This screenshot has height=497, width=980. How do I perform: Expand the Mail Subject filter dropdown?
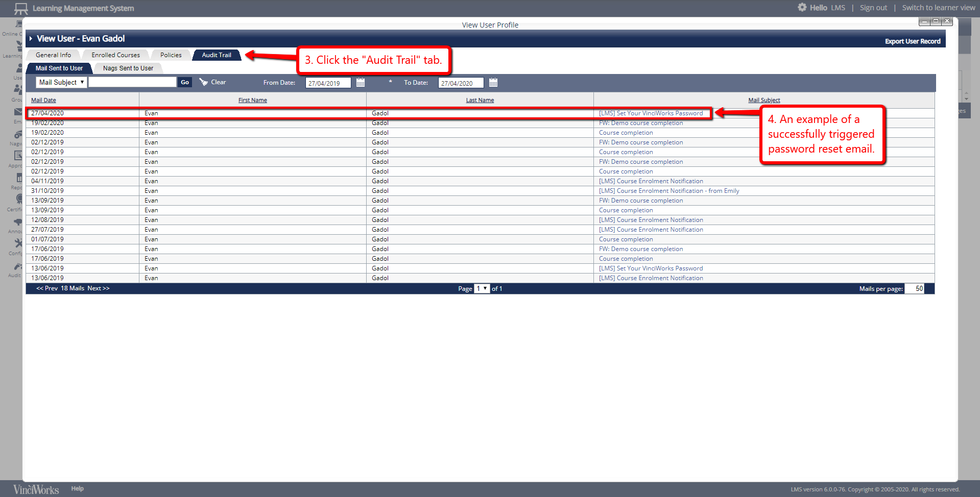(61, 82)
